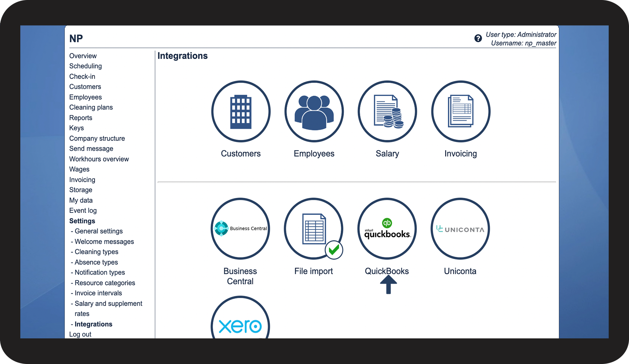This screenshot has width=629, height=364.
Task: Open the QuickBooks integration
Action: tap(387, 228)
